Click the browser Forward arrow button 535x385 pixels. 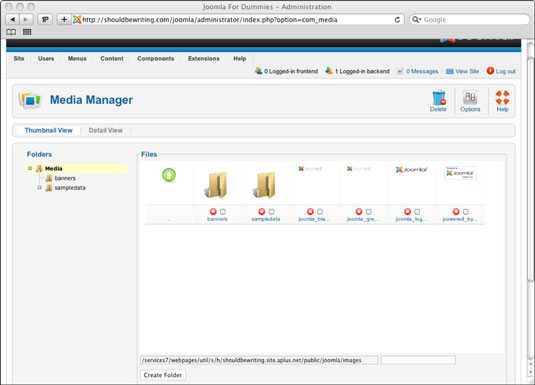point(26,19)
